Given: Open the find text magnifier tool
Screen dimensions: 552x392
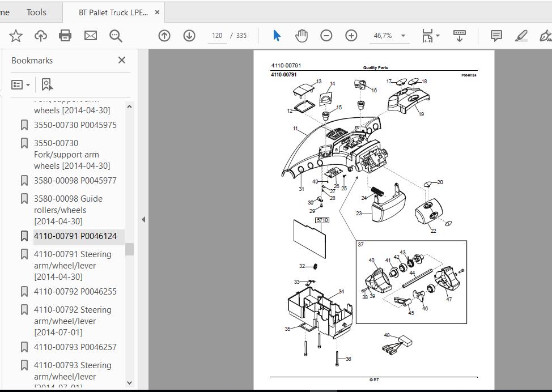Looking at the screenshot, I should coord(116,36).
